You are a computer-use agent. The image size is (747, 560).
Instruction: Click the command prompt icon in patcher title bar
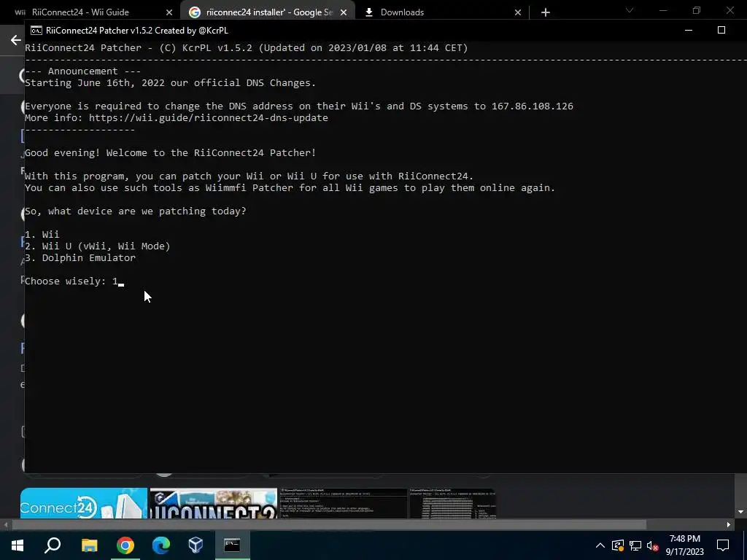pos(36,31)
